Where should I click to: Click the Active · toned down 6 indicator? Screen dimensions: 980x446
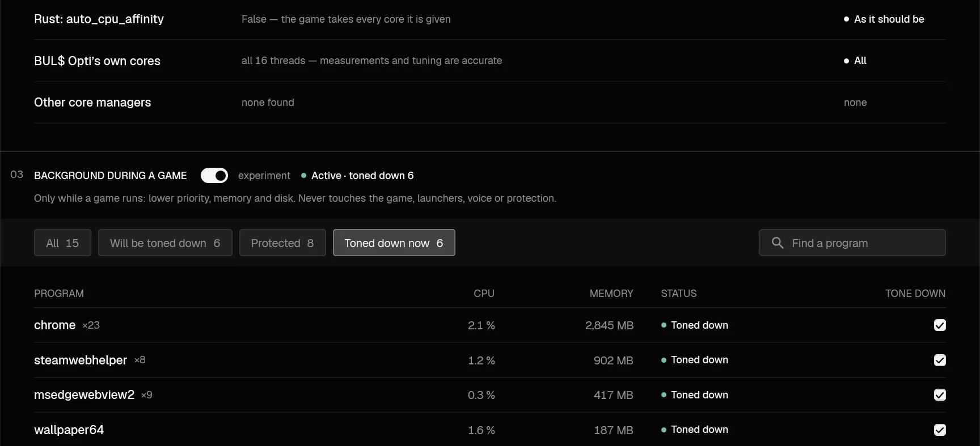coord(357,176)
